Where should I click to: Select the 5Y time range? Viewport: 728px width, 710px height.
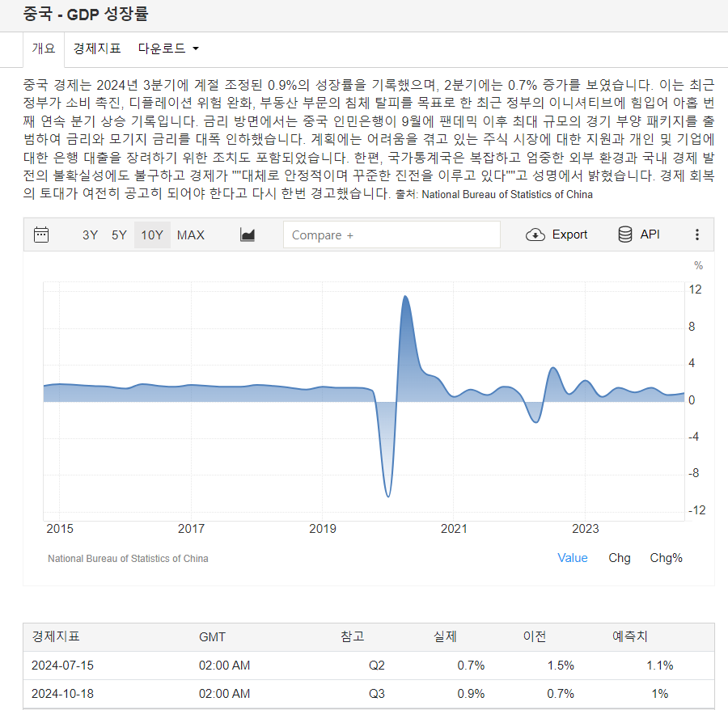click(119, 235)
